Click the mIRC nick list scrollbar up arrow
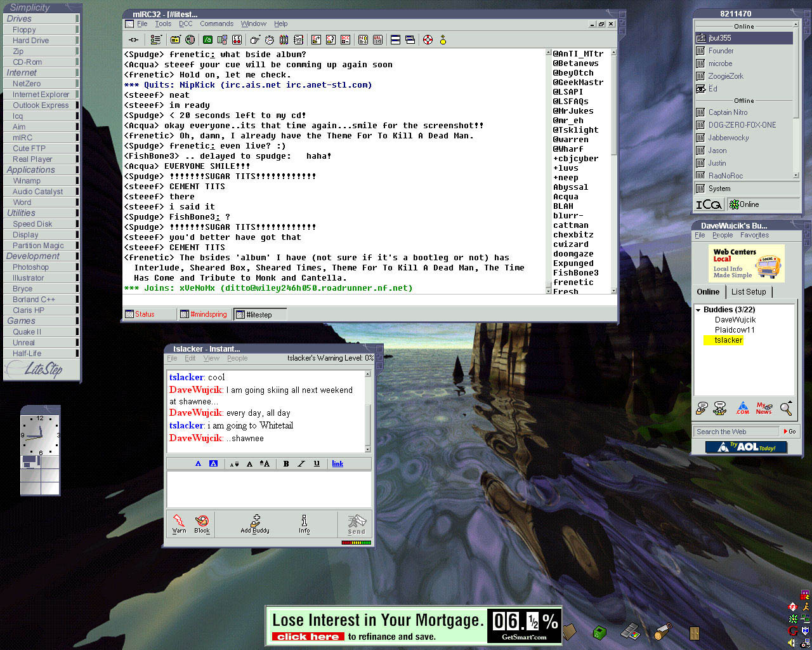Viewport: 812px width, 650px height. (x=613, y=53)
